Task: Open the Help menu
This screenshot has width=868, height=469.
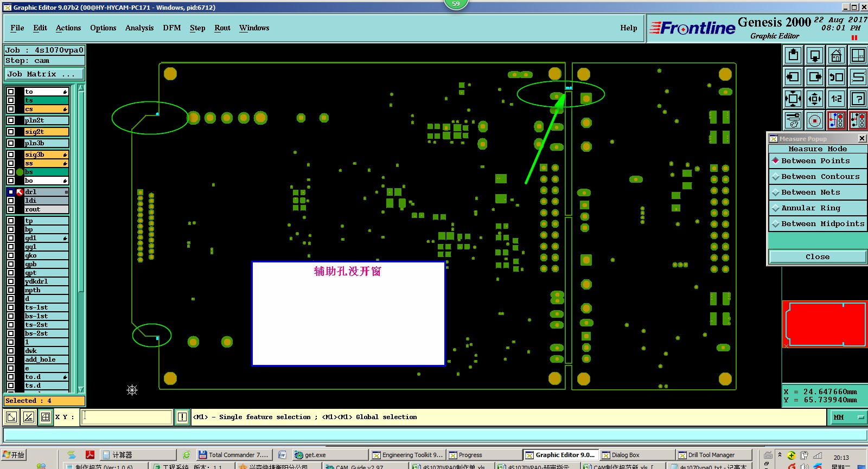Action: click(x=629, y=28)
